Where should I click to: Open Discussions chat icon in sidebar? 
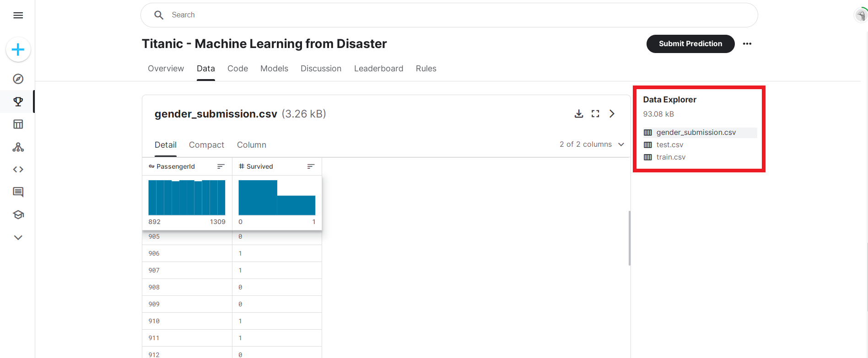(18, 192)
